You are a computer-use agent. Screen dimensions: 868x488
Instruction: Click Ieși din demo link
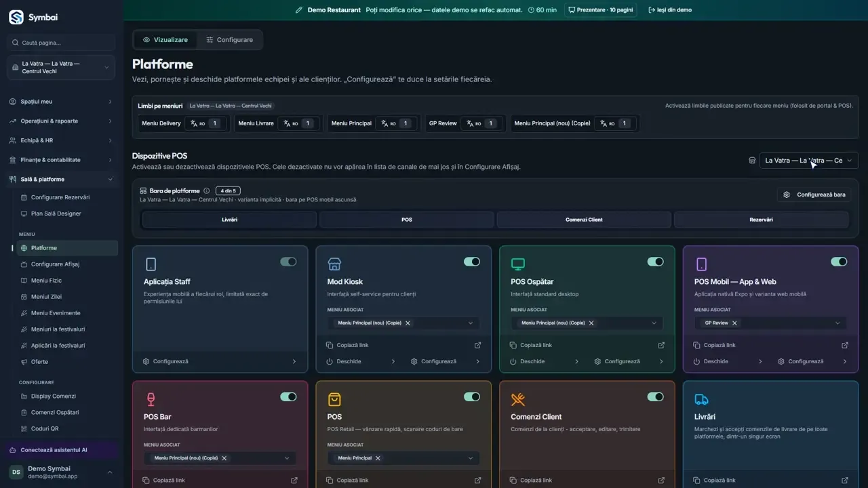pyautogui.click(x=670, y=10)
